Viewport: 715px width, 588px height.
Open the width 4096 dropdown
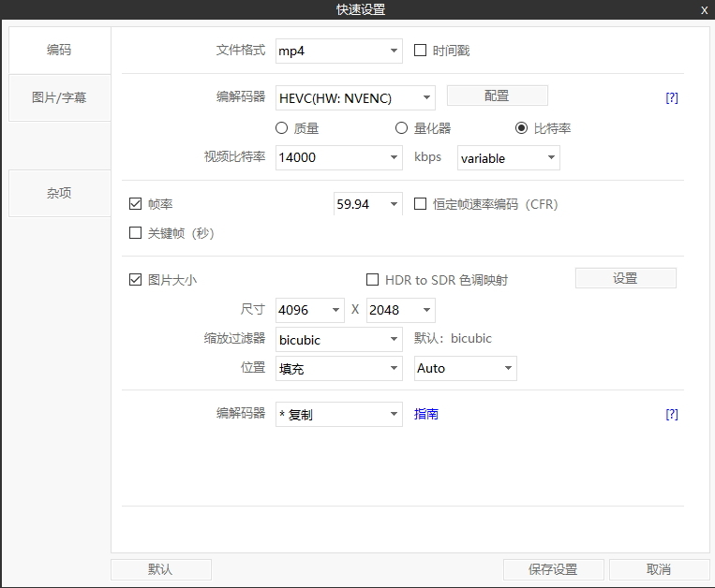309,310
